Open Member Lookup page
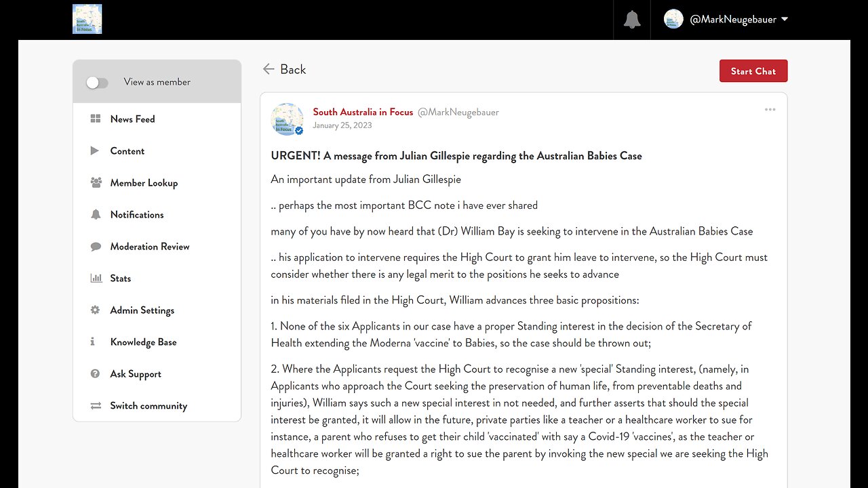The width and height of the screenshot is (868, 488). 144,182
